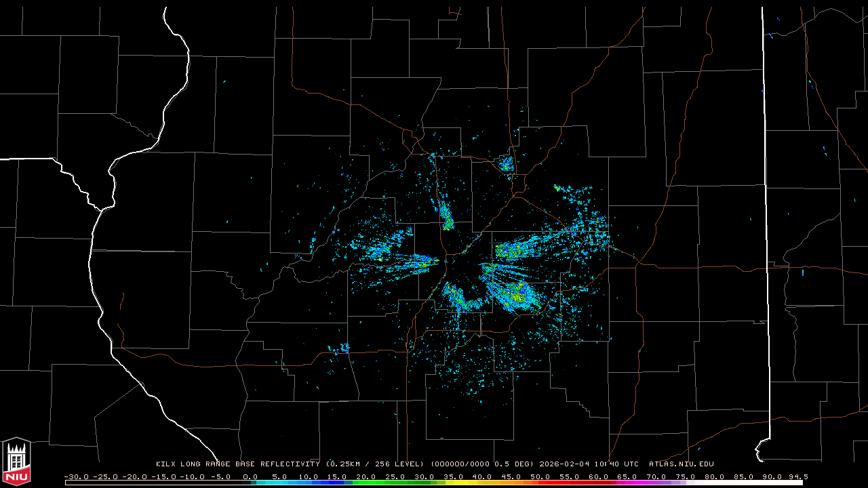Click the KILX Long Range Base Reflectivity title
This screenshot has width=868, height=488.
(237, 464)
